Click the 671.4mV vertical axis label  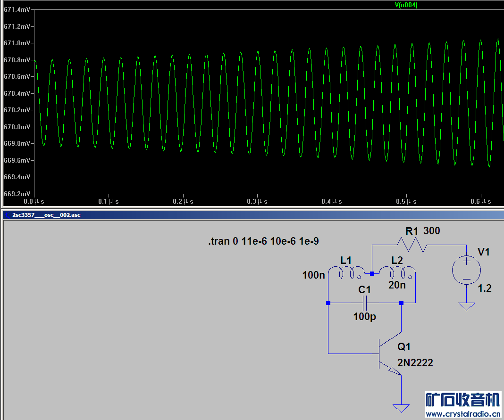click(17, 10)
